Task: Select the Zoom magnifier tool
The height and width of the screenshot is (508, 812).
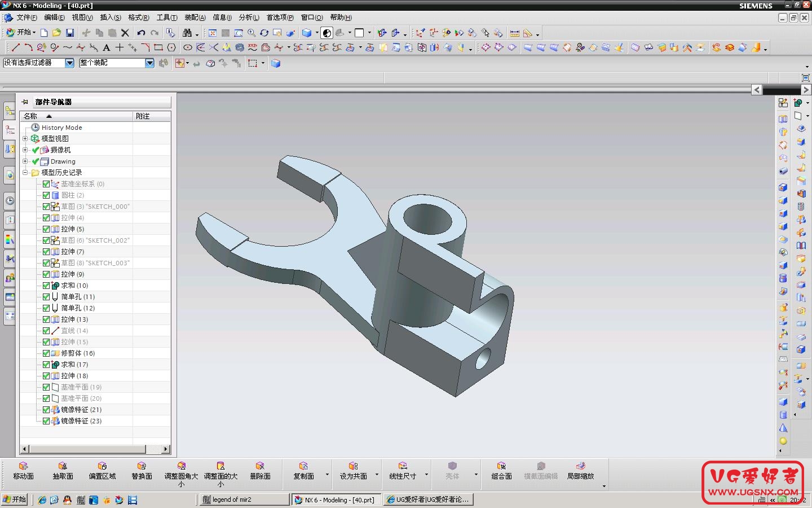Action: pos(251,33)
